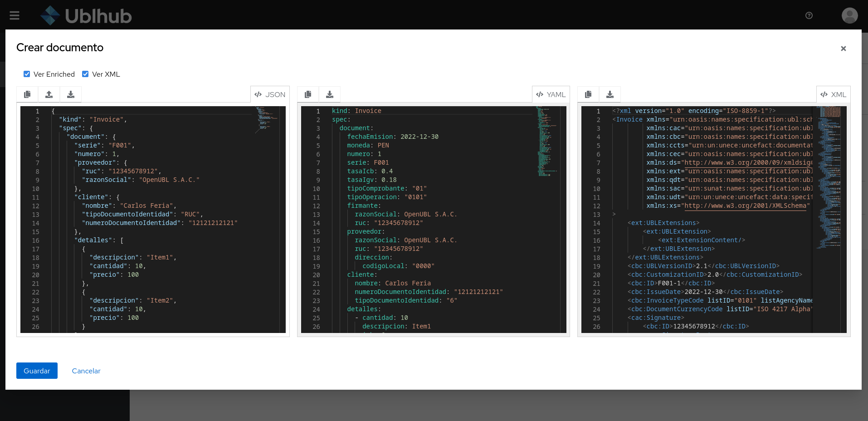Click tasaIgv: 0.18 YAML line
868x421 pixels.
pos(372,180)
